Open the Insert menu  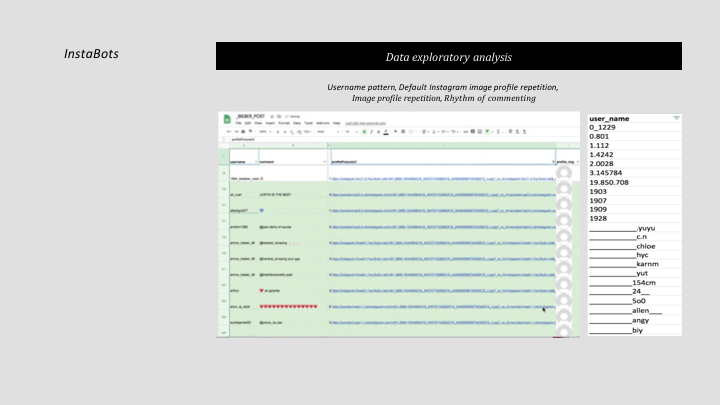[x=270, y=122]
